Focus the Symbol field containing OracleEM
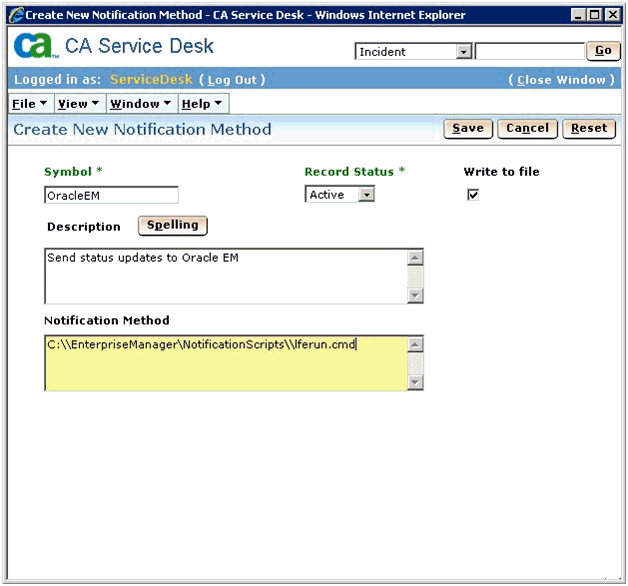Viewport: 628px width, 586px height. point(111,195)
